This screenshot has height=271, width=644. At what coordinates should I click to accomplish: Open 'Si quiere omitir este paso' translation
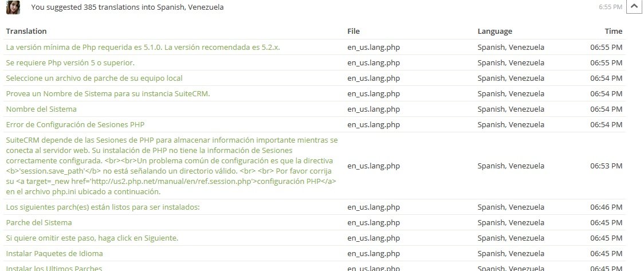pos(92,238)
